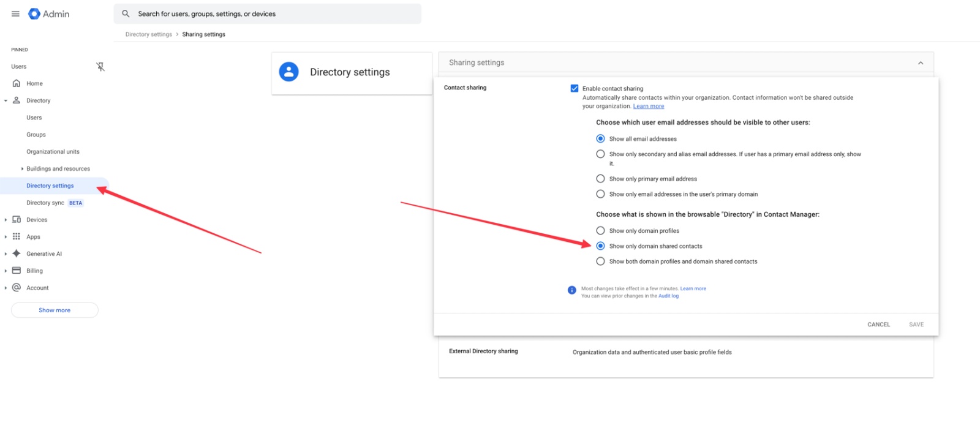
Task: Click SAVE in sharing settings
Action: point(916,325)
